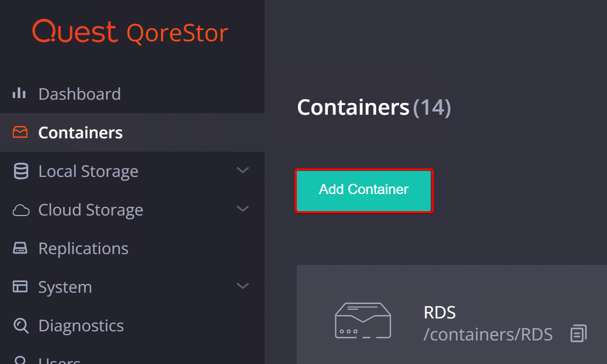607x364 pixels.
Task: Click the System layout icon
Action: click(20, 287)
